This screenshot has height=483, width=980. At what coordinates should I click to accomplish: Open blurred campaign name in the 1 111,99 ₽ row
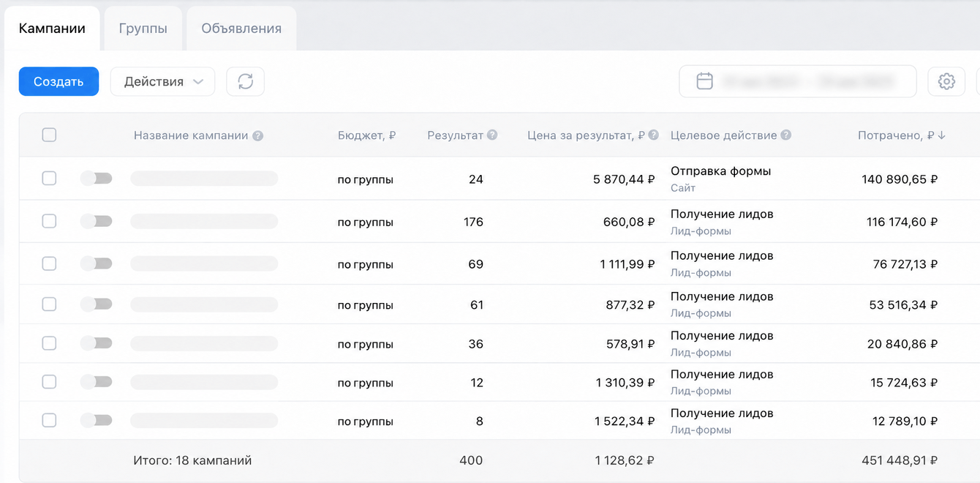204,263
